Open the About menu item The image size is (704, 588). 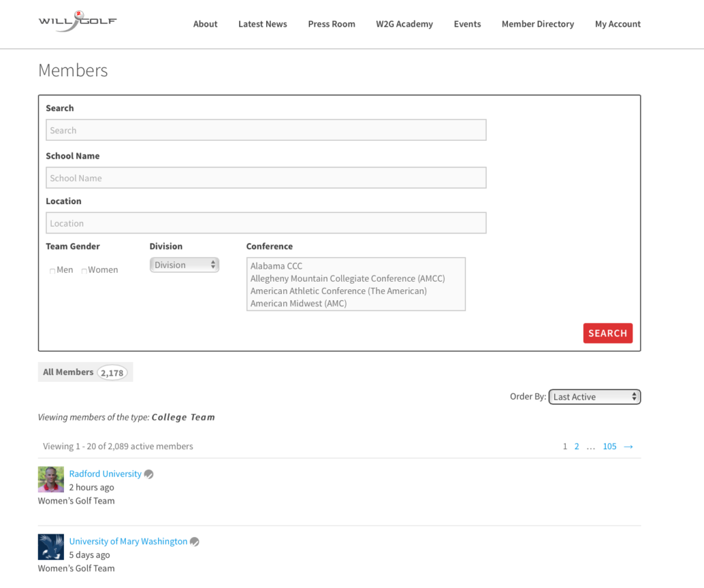(x=205, y=24)
